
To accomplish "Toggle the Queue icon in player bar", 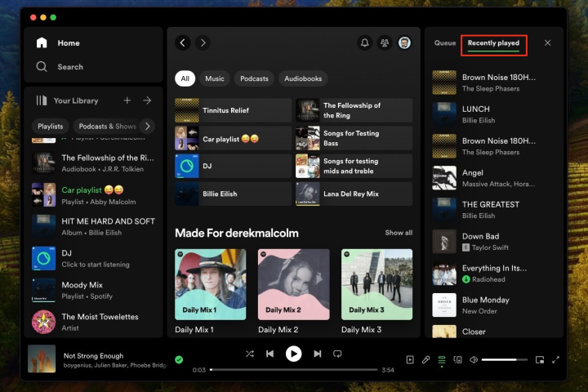I will [x=442, y=360].
